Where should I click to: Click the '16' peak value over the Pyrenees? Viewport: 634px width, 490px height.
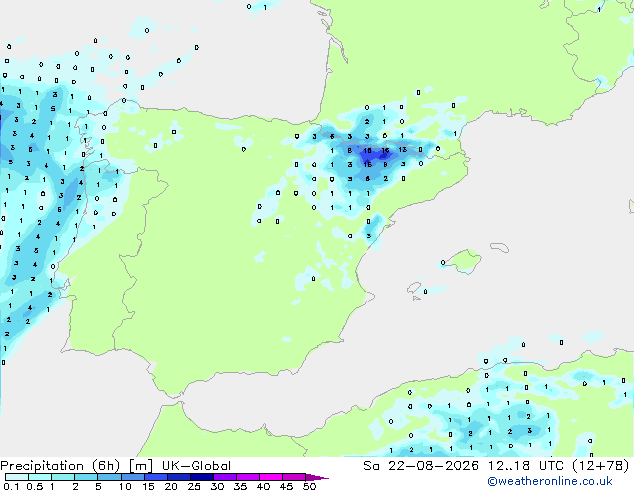[x=385, y=151]
